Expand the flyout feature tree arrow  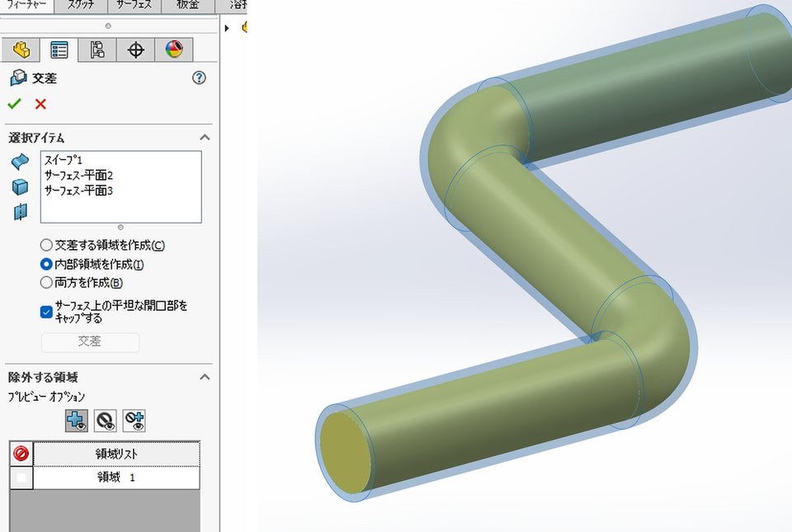coord(227,28)
